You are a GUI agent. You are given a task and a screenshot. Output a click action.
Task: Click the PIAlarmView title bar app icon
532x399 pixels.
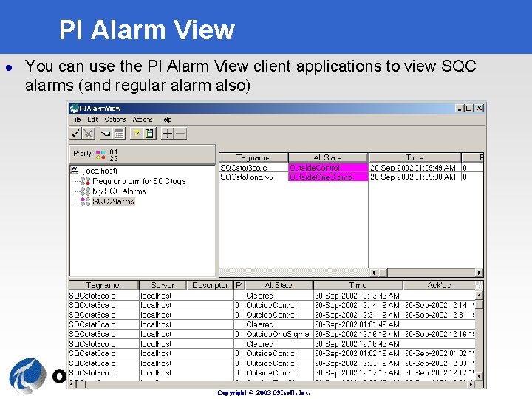coord(74,109)
